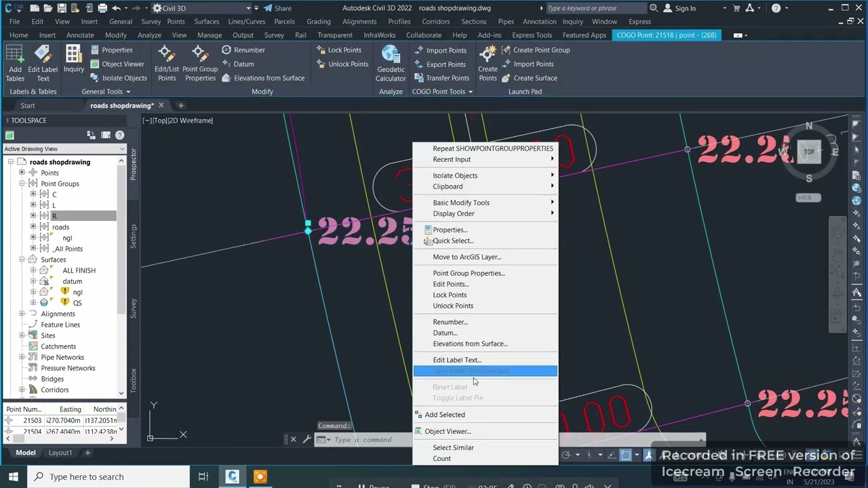Click the Plot (print) icon
Viewport: 868px width, 488px height.
tap(102, 8)
